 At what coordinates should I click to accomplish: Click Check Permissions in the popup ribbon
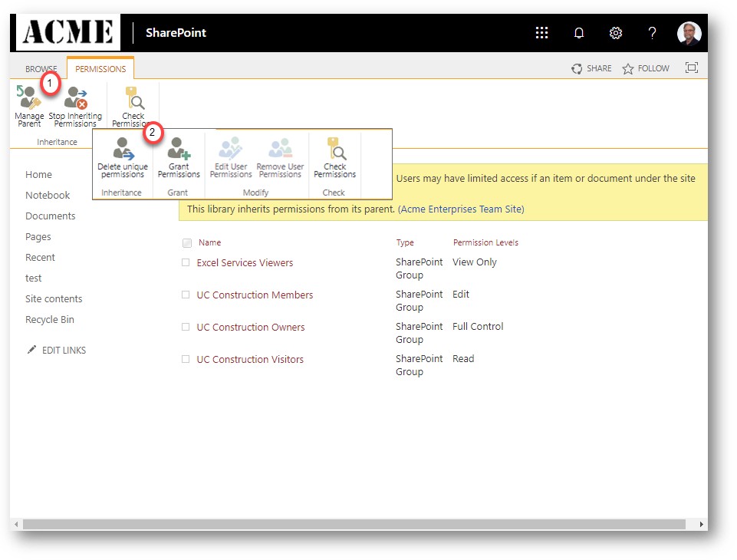pyautogui.click(x=334, y=158)
